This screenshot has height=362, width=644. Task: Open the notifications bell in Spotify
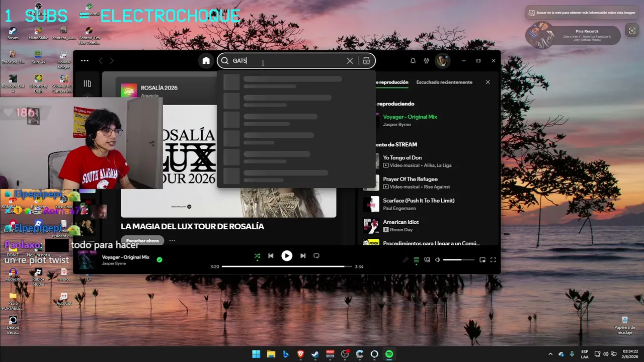(413, 61)
